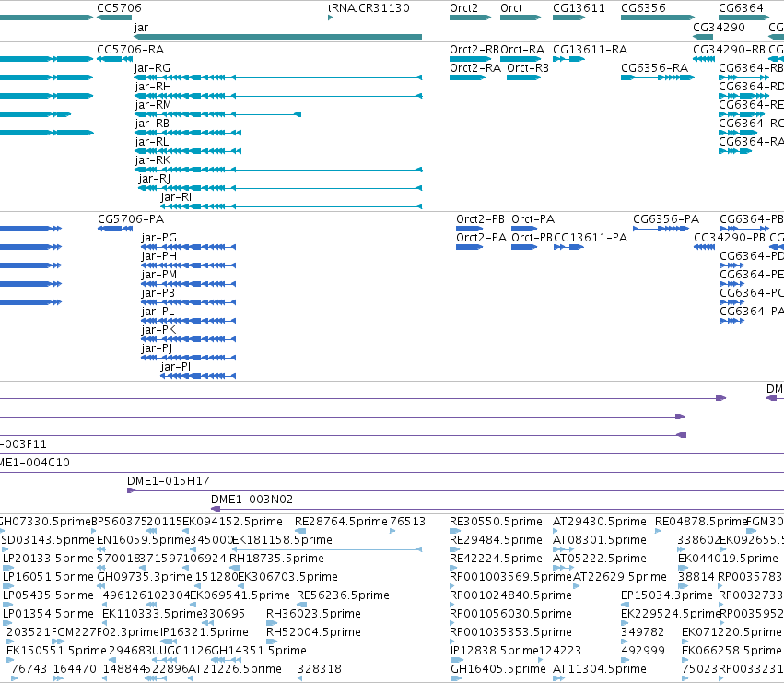Image resolution: width=784 pixels, height=683 pixels.
Task: Select the jar-RJ transcript
Action: click(280, 188)
